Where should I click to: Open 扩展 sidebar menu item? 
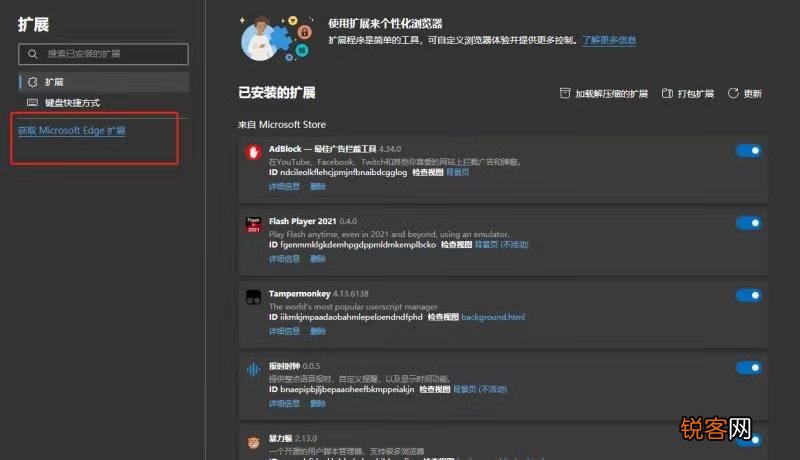104,82
